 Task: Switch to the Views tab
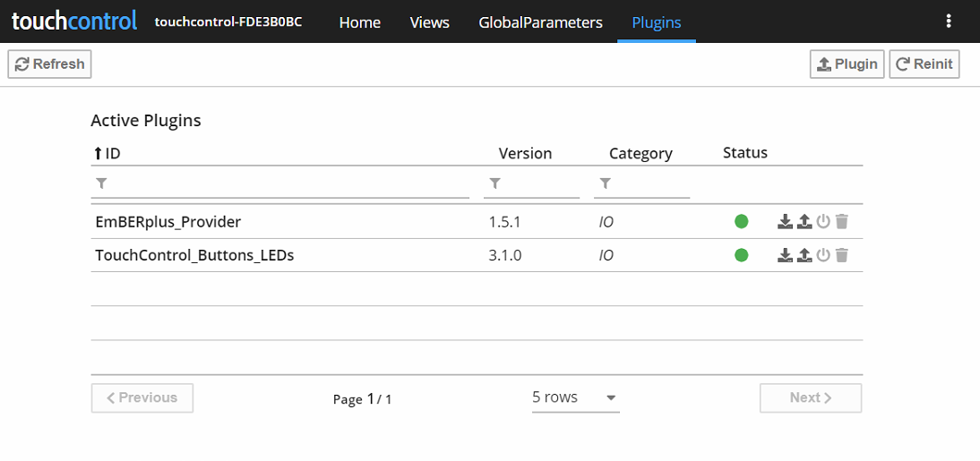point(429,22)
